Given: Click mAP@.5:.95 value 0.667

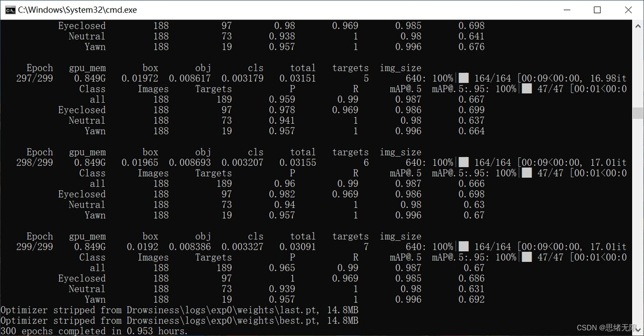Looking at the screenshot, I should pyautogui.click(x=472, y=99).
